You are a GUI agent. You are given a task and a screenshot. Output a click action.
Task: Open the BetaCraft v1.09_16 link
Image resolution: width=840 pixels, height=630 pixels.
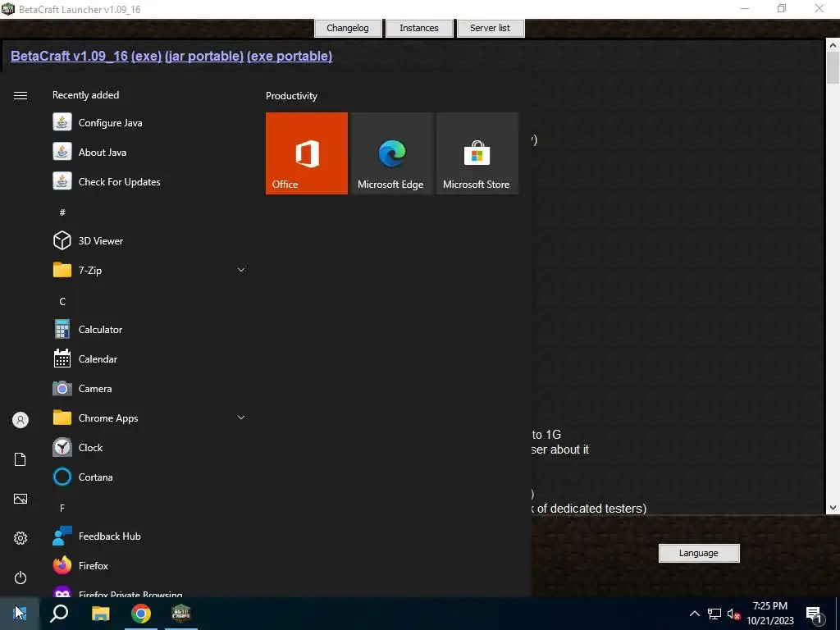69,57
